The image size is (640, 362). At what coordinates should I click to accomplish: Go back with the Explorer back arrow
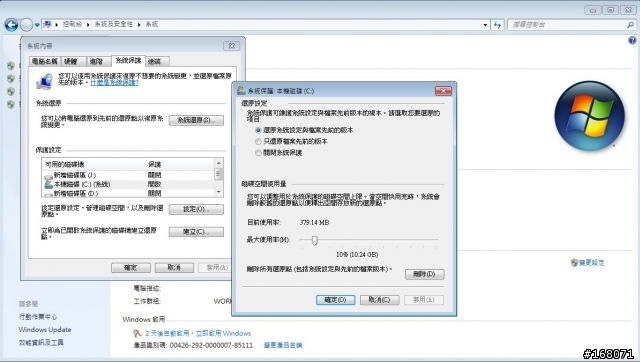(11, 25)
